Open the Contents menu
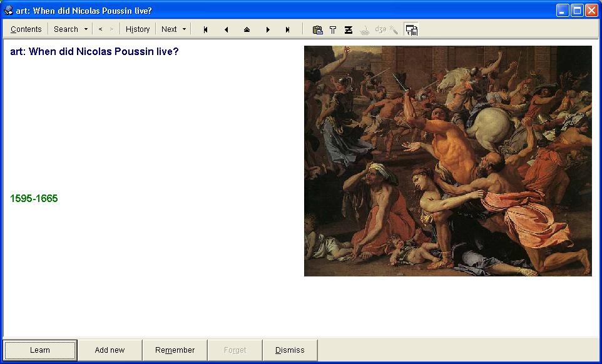Image resolution: width=602 pixels, height=364 pixels. (x=26, y=29)
